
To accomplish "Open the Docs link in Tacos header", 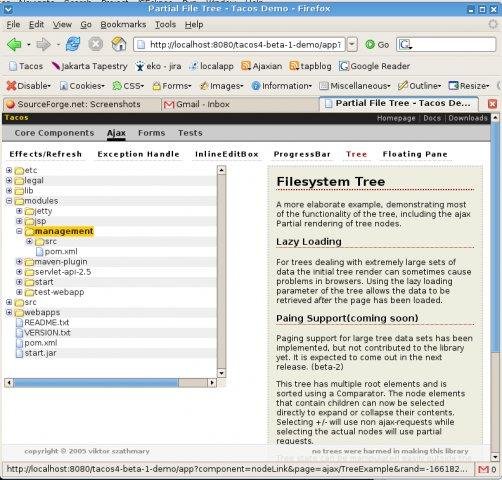I will pos(432,118).
